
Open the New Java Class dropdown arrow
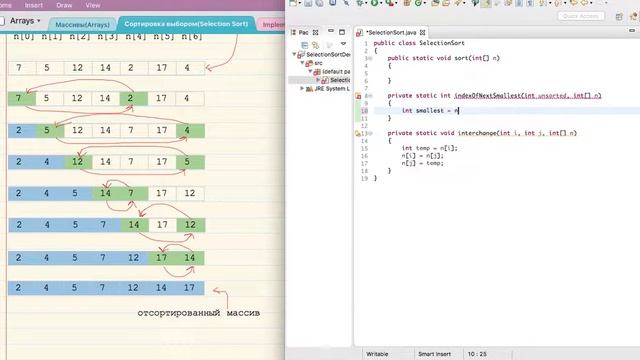coord(424,4)
